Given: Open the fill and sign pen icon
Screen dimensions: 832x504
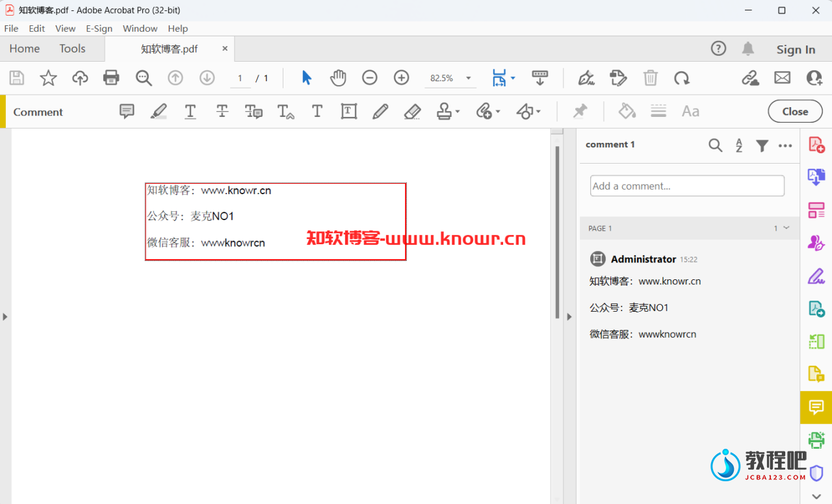Looking at the screenshot, I should [587, 78].
